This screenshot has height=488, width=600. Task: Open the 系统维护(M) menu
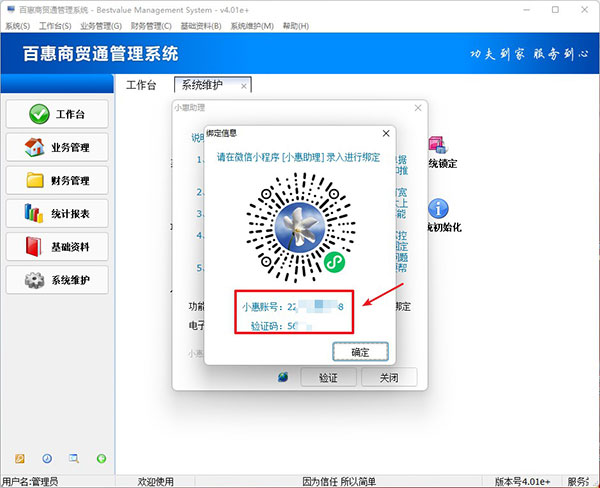252,26
